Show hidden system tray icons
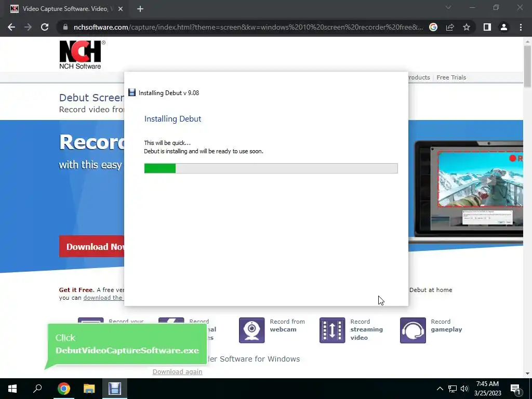This screenshot has width=532, height=399. click(x=440, y=389)
